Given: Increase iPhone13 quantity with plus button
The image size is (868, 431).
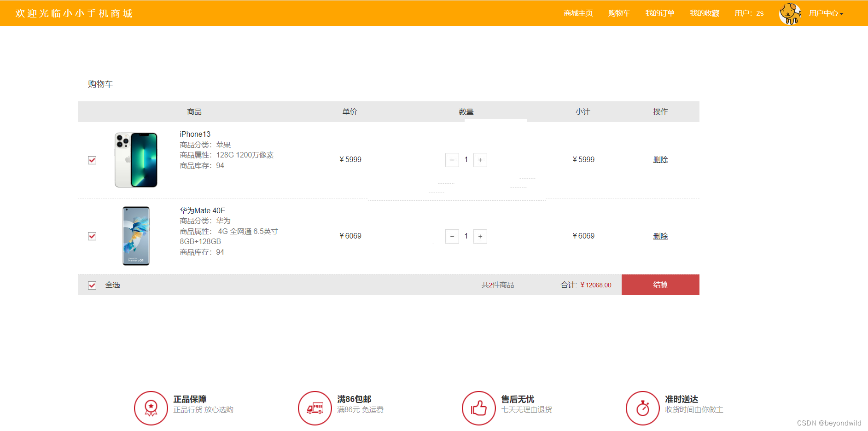Looking at the screenshot, I should [x=480, y=160].
